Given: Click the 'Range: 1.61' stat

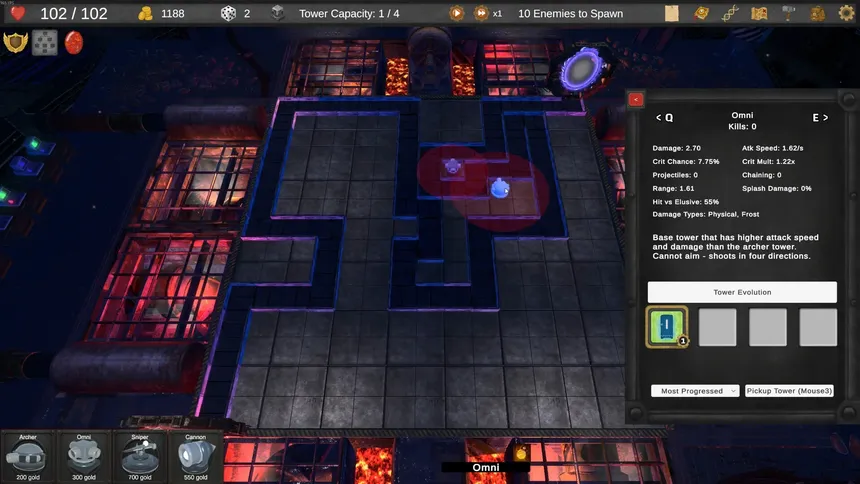Looking at the screenshot, I should click(x=673, y=188).
